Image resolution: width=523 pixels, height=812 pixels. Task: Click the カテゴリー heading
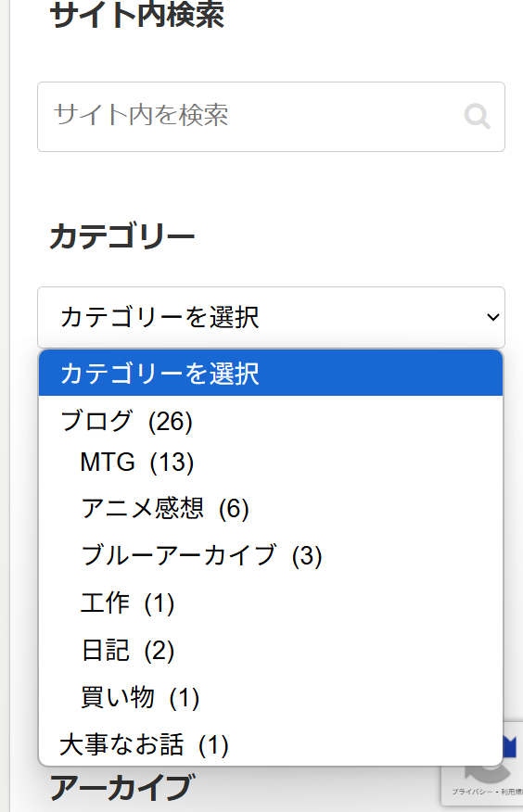pyautogui.click(x=121, y=236)
